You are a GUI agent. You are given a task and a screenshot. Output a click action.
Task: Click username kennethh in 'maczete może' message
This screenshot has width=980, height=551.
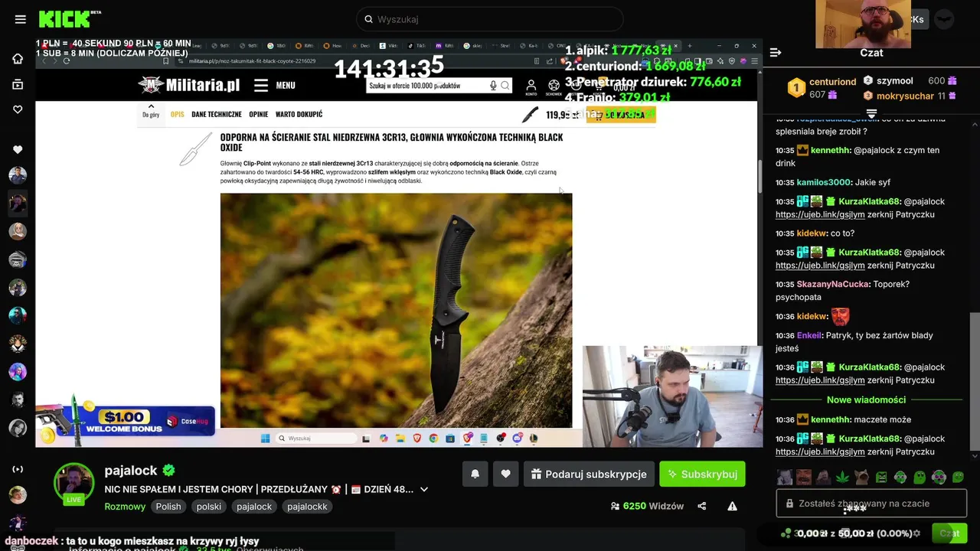(830, 419)
